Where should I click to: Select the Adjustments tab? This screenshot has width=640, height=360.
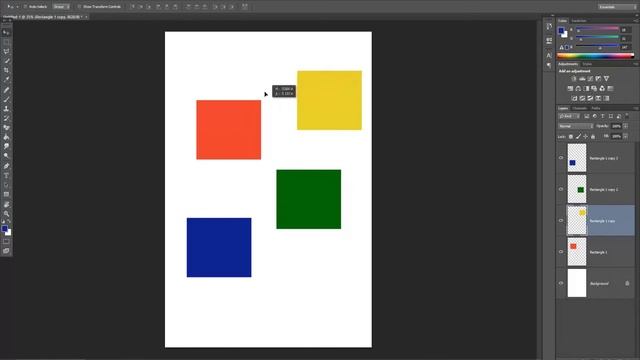click(x=568, y=64)
